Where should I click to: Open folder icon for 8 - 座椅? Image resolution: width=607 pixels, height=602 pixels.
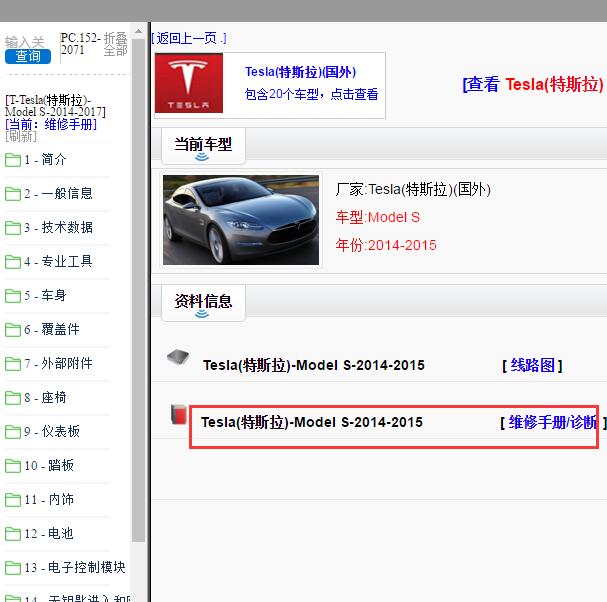(x=13, y=398)
